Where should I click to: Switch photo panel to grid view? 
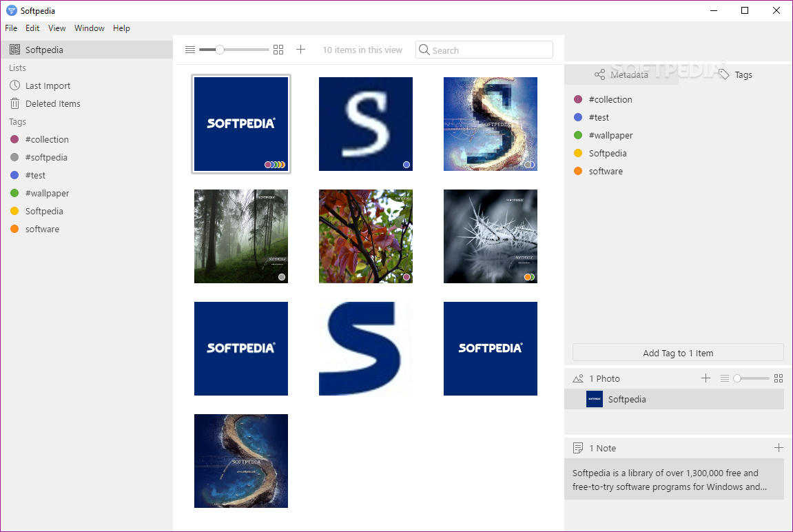pyautogui.click(x=779, y=378)
